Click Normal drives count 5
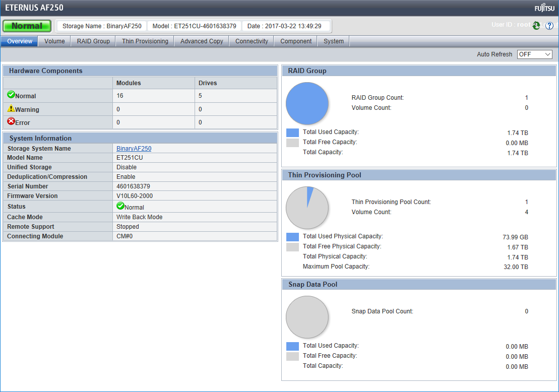Image resolution: width=559 pixels, height=392 pixels. pyautogui.click(x=200, y=96)
